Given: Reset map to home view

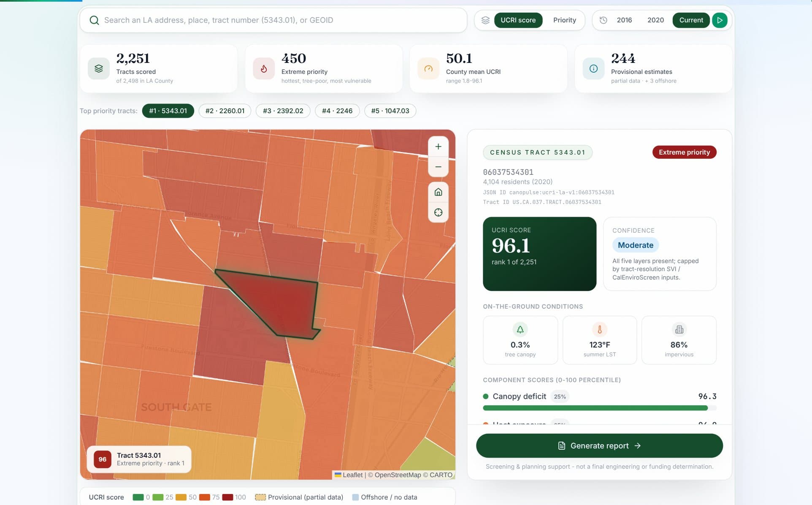Looking at the screenshot, I should [x=438, y=192].
